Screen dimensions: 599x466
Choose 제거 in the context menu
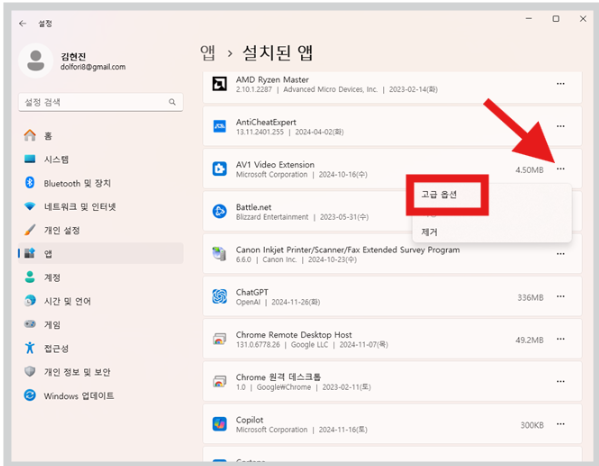[x=429, y=232]
